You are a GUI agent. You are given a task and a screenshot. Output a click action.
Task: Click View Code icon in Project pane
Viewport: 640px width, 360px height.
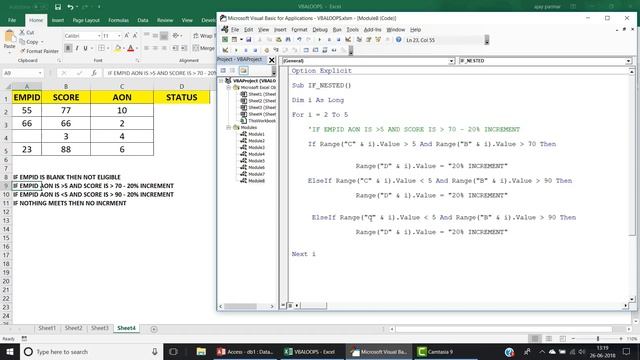click(x=223, y=71)
